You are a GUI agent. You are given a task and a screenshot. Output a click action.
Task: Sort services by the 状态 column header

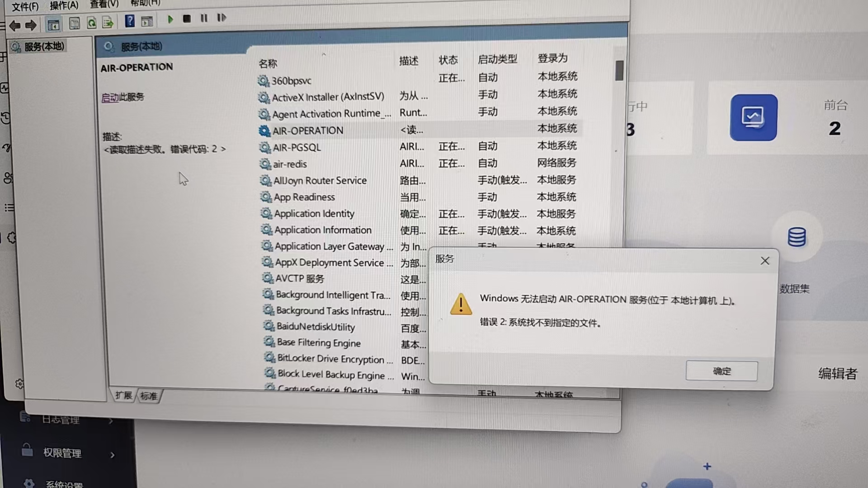point(447,59)
